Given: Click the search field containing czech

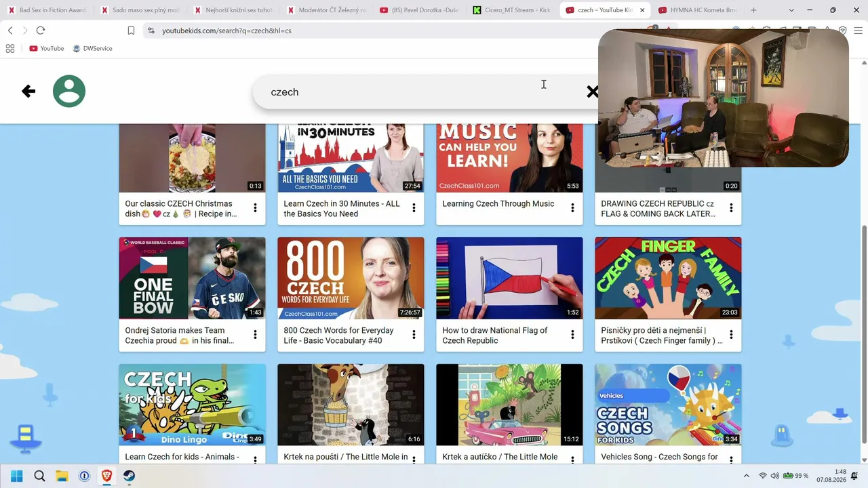Looking at the screenshot, I should [427, 91].
